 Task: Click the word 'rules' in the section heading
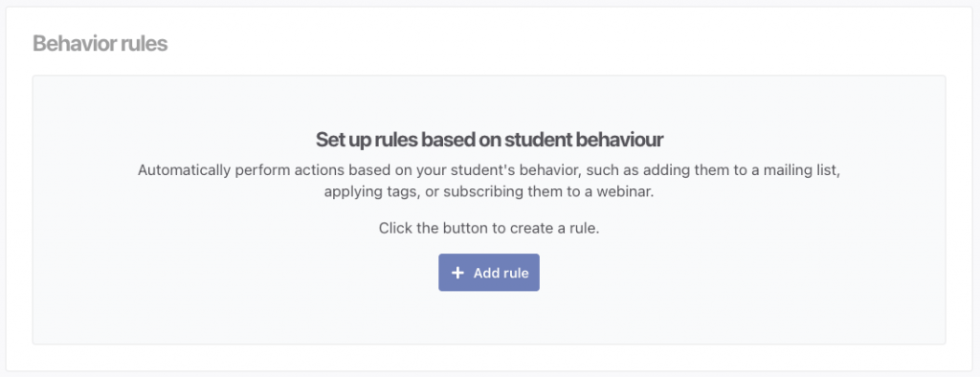click(145, 44)
